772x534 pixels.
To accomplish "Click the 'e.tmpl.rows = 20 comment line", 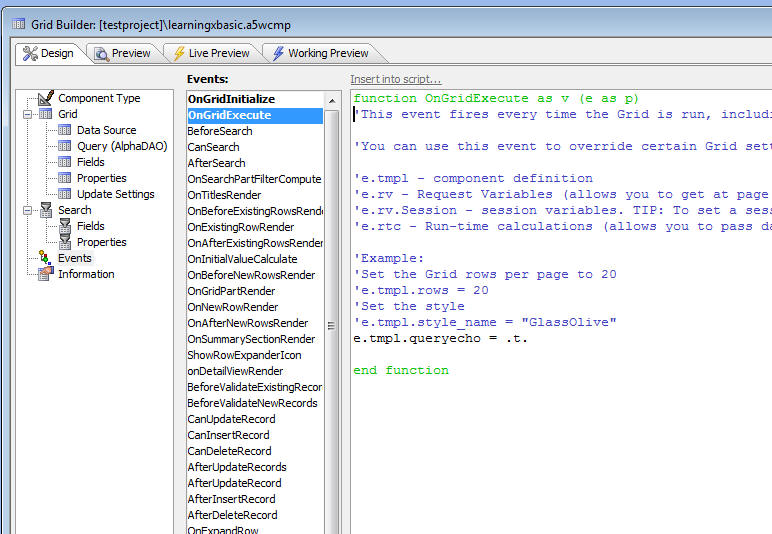I will click(421, 290).
